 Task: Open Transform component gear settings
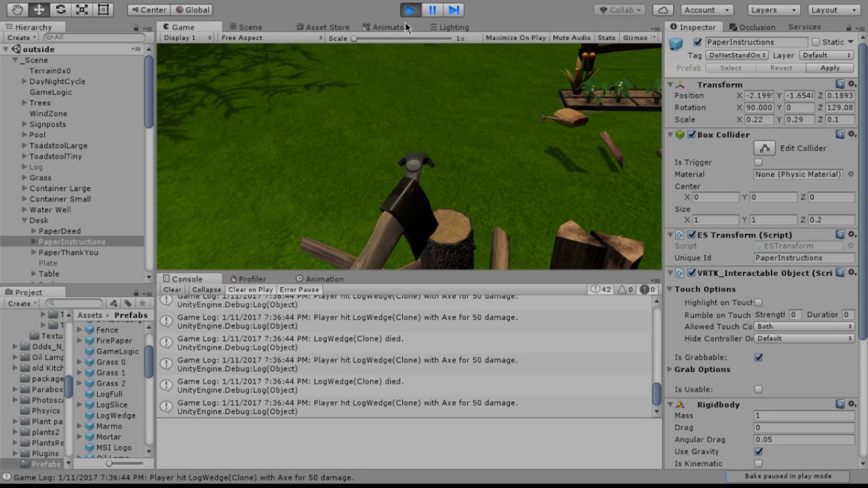click(x=851, y=84)
